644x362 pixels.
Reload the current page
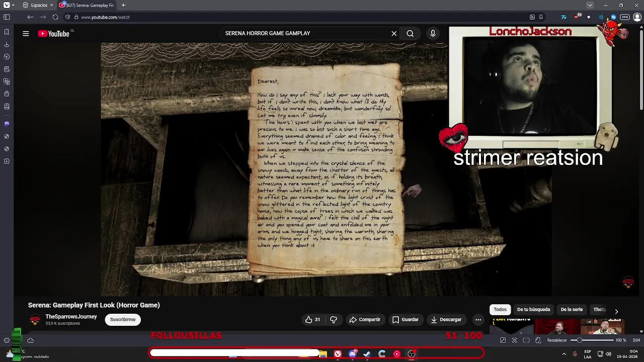[x=55, y=17]
